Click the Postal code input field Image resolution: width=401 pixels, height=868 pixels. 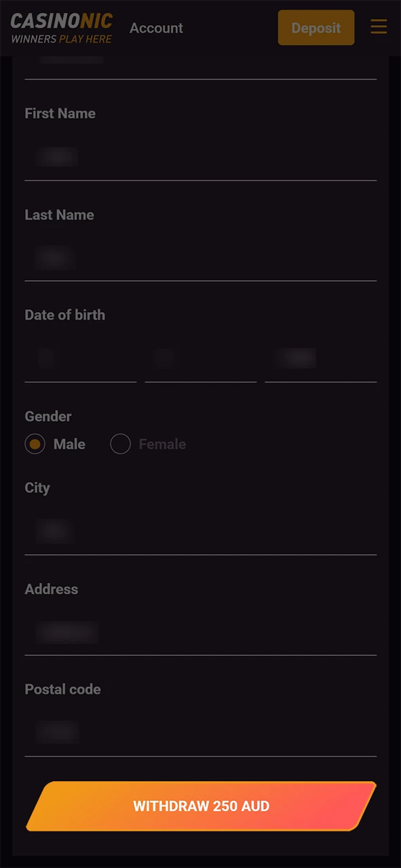pyautogui.click(x=201, y=733)
